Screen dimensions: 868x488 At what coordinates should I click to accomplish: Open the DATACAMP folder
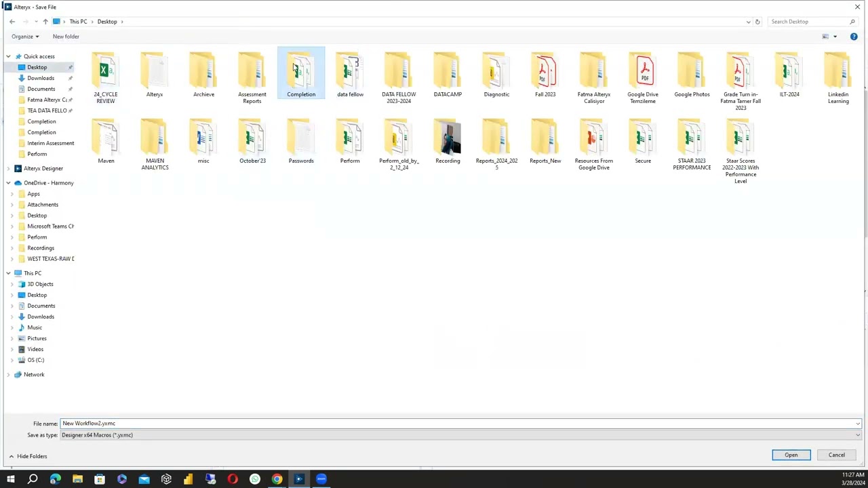click(x=448, y=75)
